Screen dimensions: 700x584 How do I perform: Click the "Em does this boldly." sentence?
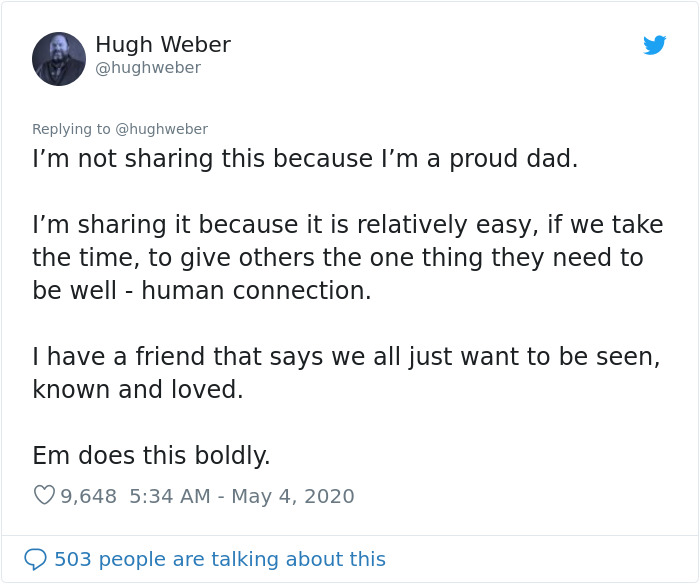coord(151,456)
